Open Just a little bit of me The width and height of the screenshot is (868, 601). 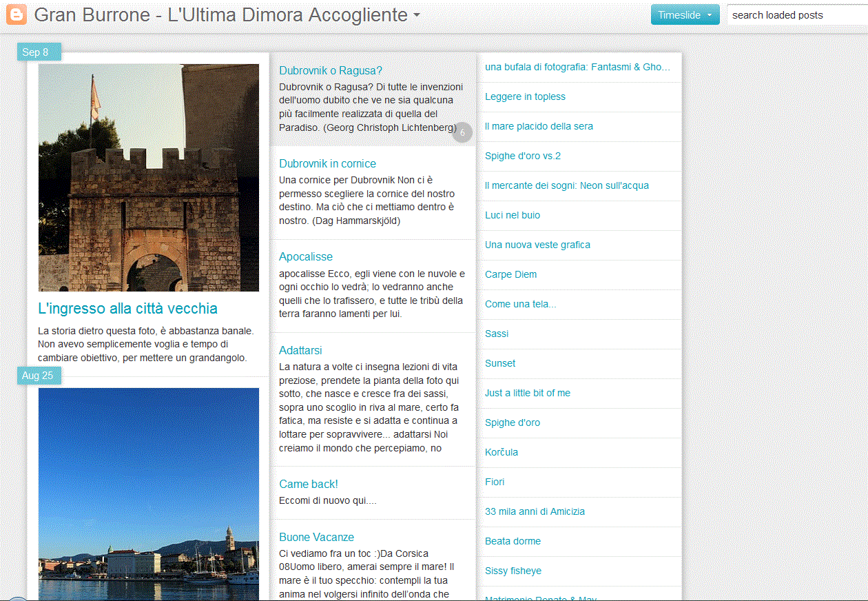pyautogui.click(x=528, y=393)
